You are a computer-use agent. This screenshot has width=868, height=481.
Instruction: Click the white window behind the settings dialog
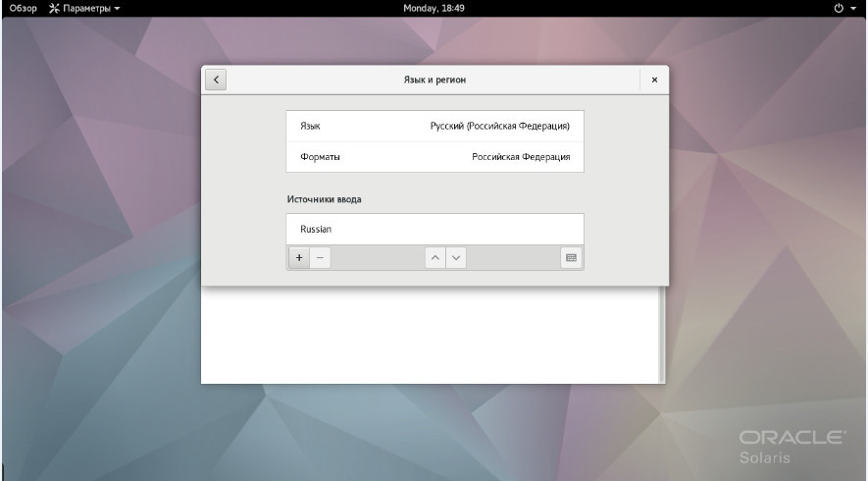coord(432,339)
